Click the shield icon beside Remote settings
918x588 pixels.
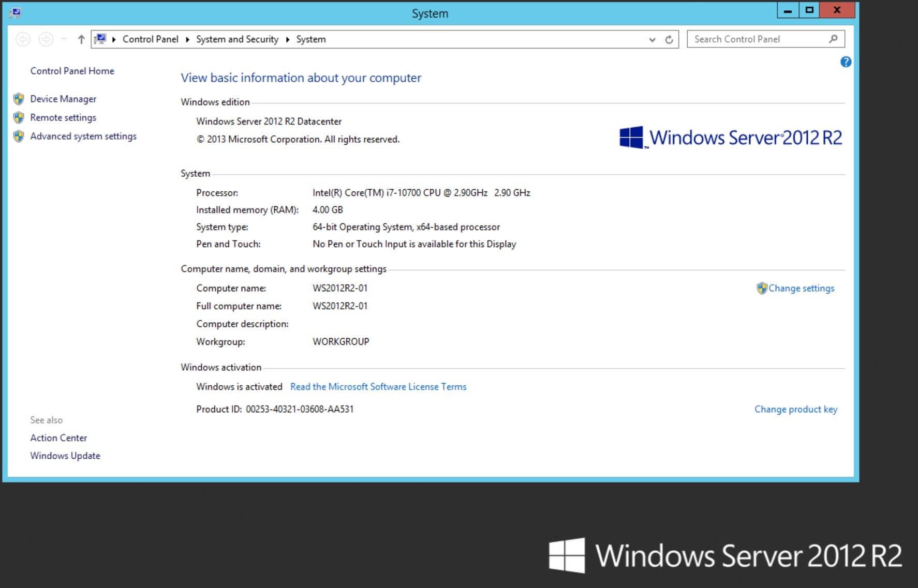tap(19, 117)
